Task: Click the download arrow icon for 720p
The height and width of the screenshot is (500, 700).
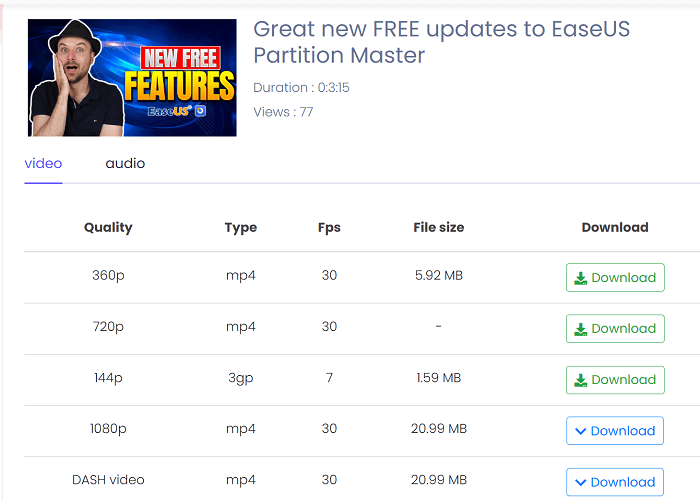Action: [581, 329]
